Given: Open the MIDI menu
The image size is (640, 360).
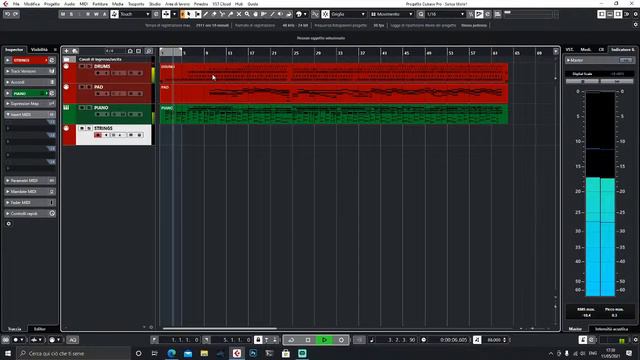Looking at the screenshot, I should 83,4.
